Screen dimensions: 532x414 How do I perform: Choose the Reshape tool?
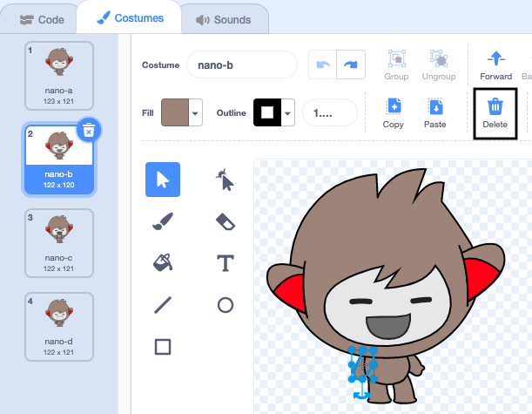(x=225, y=180)
